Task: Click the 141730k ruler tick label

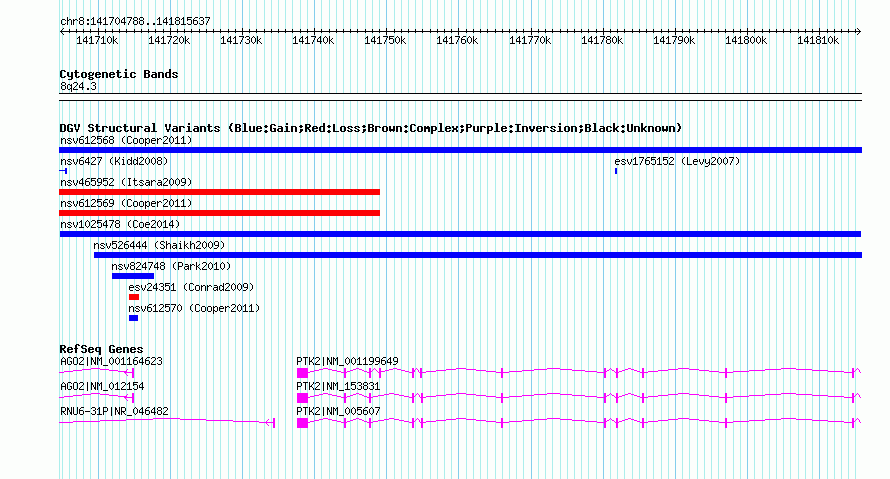Action: click(x=241, y=40)
